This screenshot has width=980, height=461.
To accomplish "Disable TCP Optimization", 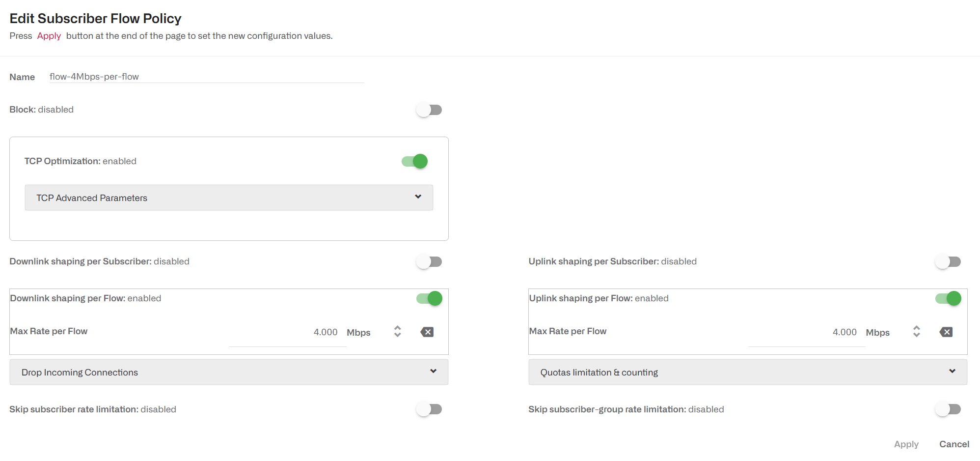I will (x=413, y=161).
